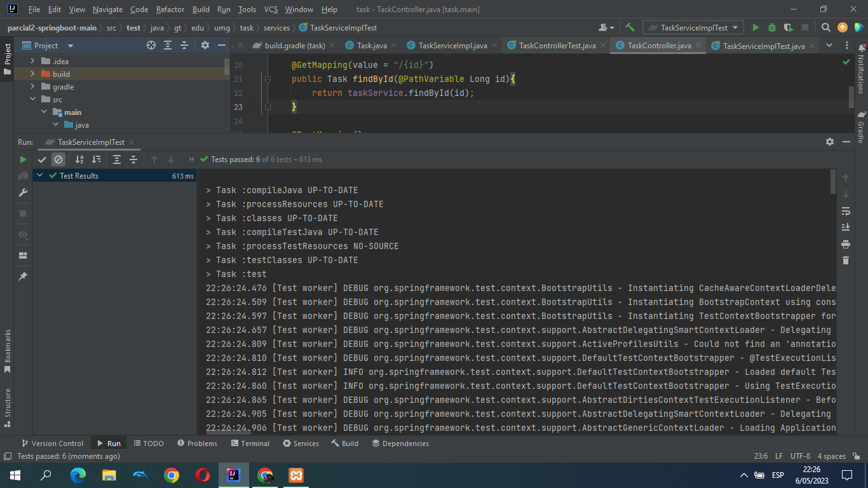Open Search Everywhere magnifier in IDE toolbar
This screenshot has height=488, width=868.
click(826, 27)
